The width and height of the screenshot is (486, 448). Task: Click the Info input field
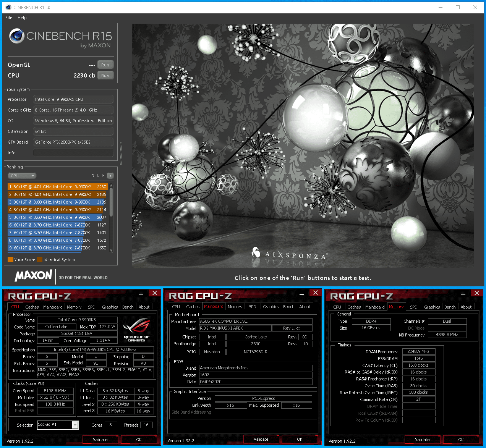pos(73,153)
